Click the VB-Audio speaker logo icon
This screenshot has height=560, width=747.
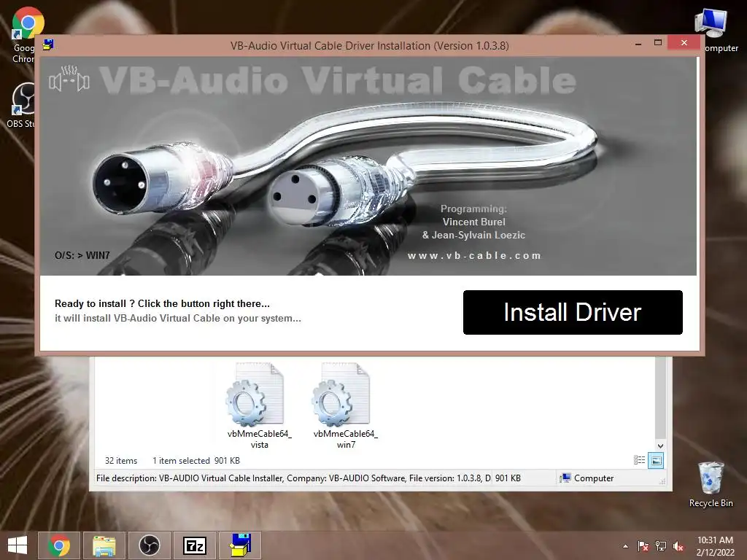pos(69,79)
